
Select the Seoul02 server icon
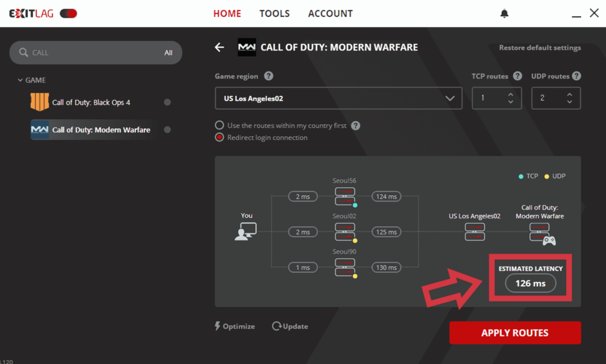coord(345,232)
